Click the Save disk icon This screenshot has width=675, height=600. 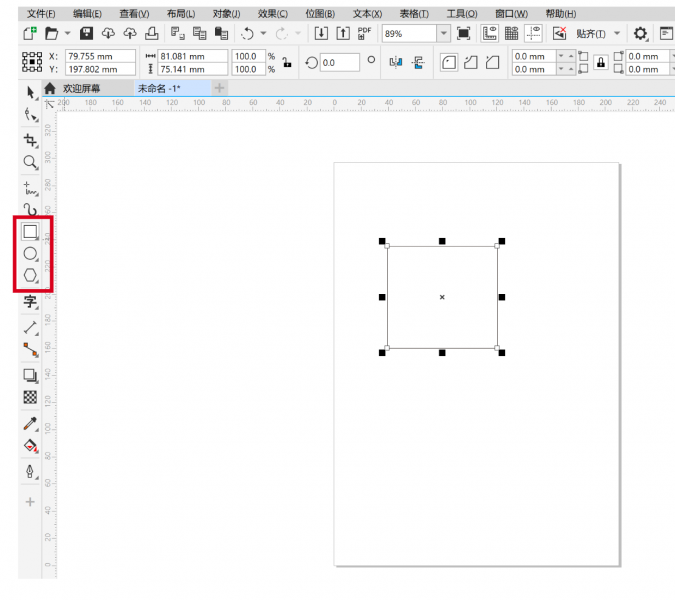pos(87,34)
